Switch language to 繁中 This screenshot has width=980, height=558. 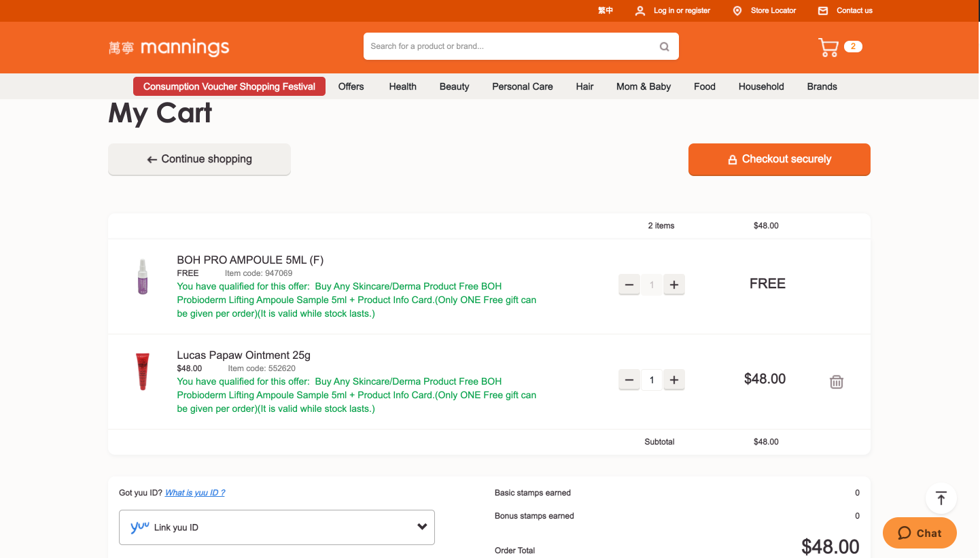click(606, 11)
